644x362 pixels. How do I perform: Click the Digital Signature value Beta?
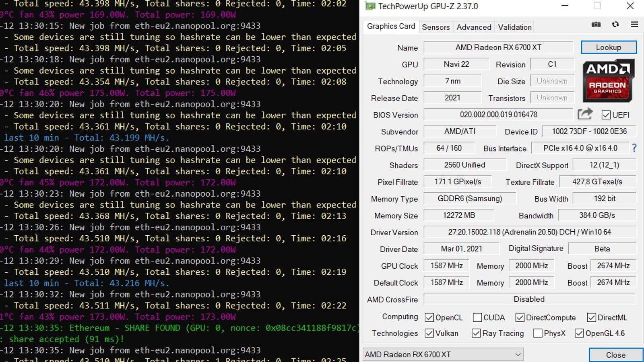point(602,249)
